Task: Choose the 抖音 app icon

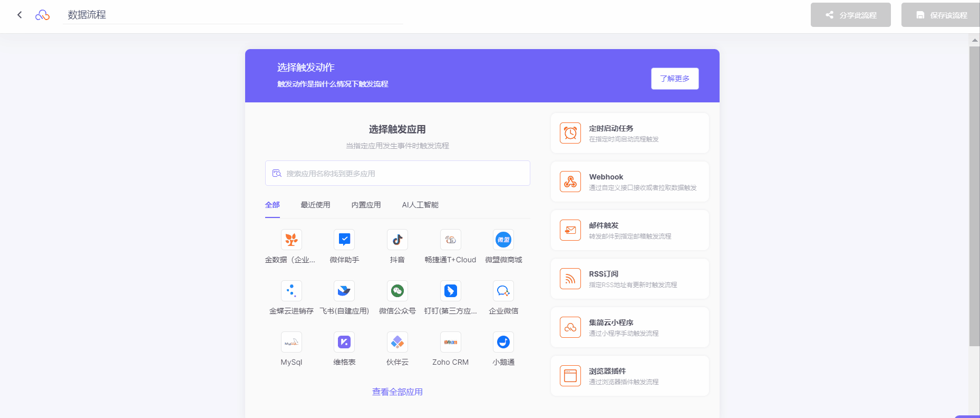Action: [x=397, y=240]
